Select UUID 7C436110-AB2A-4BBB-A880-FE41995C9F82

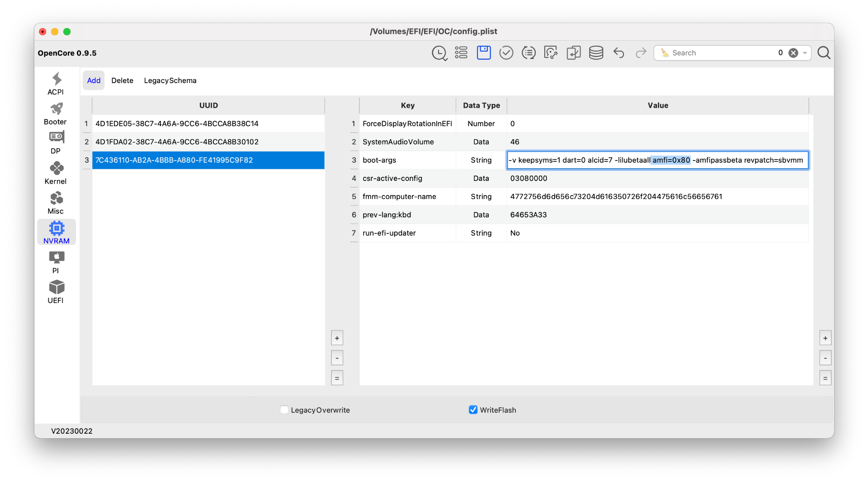click(x=208, y=160)
